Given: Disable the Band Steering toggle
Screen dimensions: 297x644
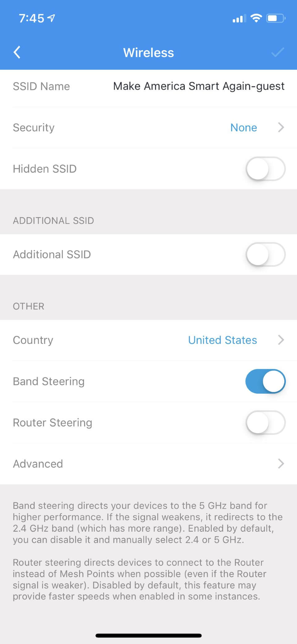Looking at the screenshot, I should coord(265,381).
